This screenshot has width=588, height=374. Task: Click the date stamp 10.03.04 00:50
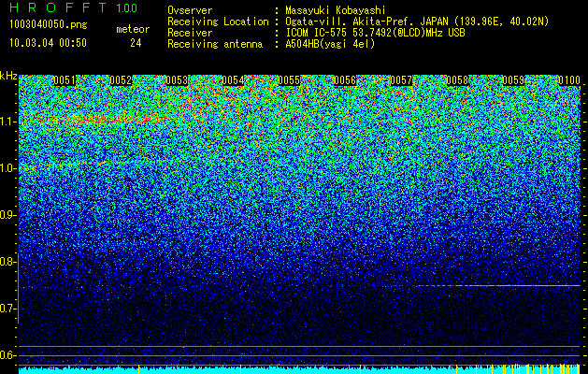click(x=48, y=42)
